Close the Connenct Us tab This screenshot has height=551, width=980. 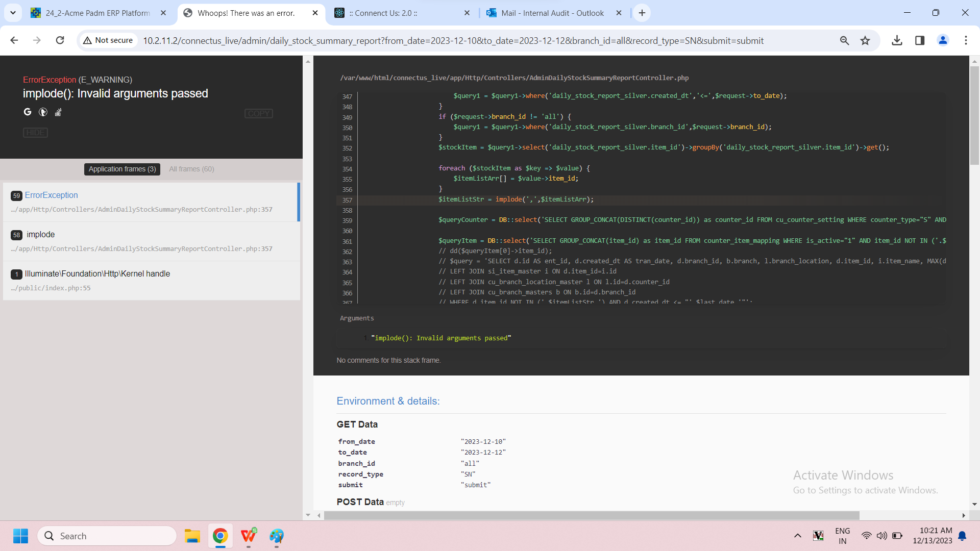(x=467, y=13)
